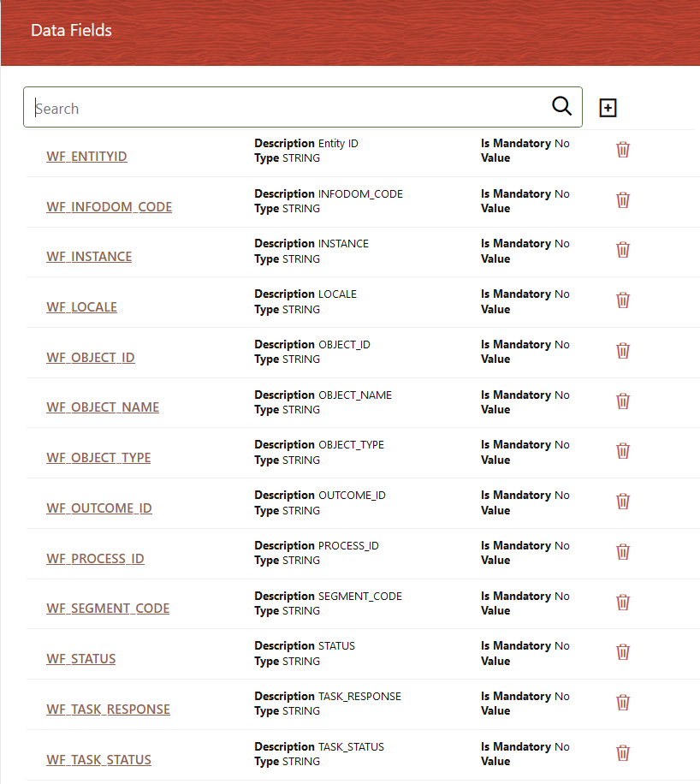
Task: Click the 'Description OBJECT_NAME' text
Action: tap(323, 395)
